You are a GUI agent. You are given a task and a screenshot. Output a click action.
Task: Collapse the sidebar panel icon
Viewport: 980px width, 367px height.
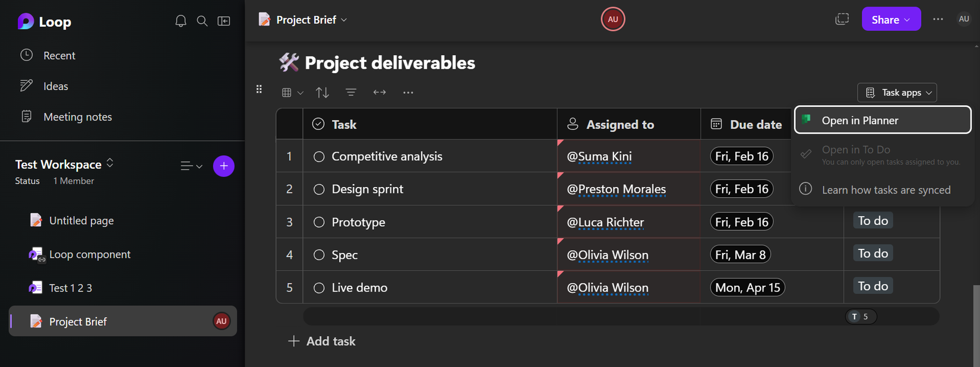coord(224,21)
